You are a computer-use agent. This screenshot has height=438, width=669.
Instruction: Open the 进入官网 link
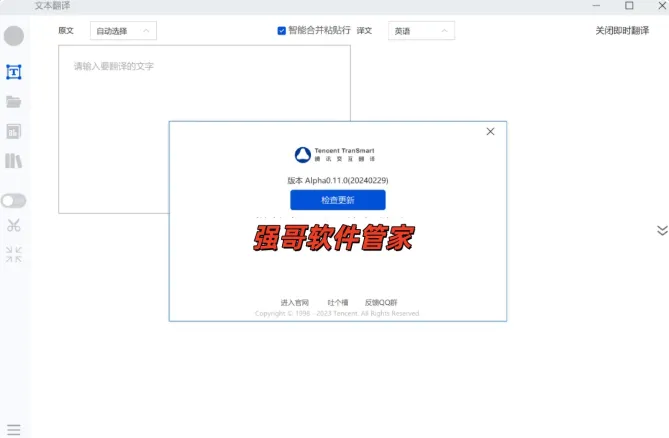click(294, 302)
